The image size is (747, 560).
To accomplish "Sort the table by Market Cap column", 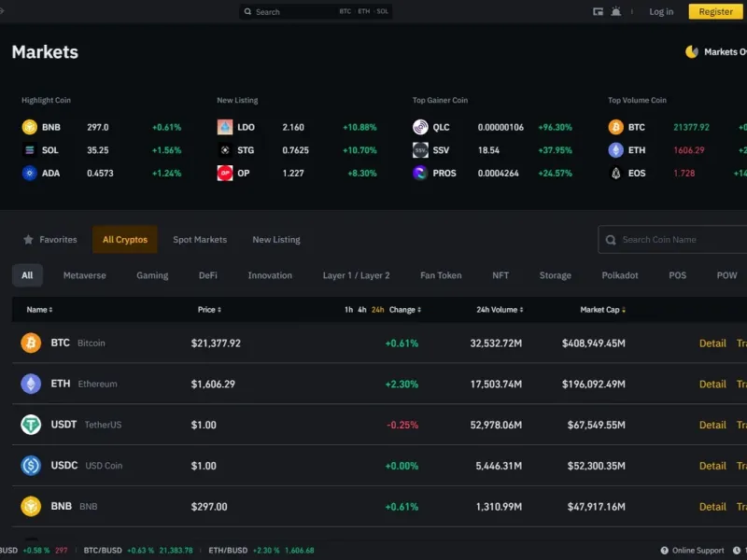I will (602, 310).
